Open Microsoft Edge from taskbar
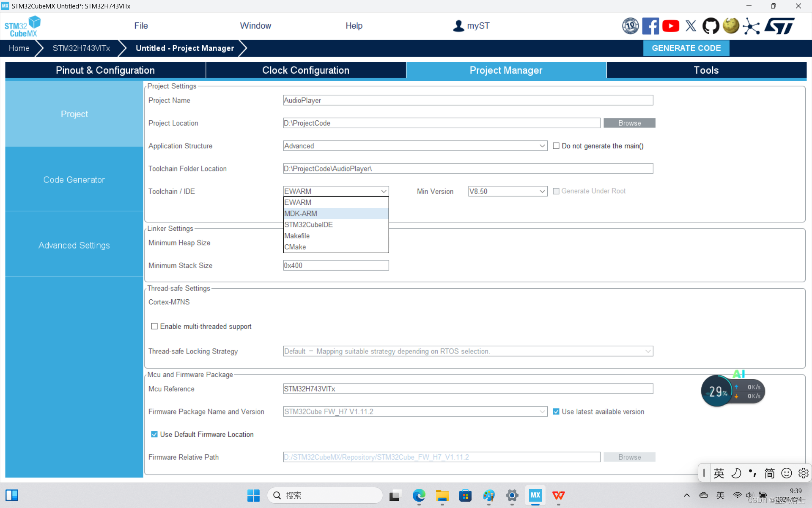Viewport: 812px width, 508px height. click(419, 495)
